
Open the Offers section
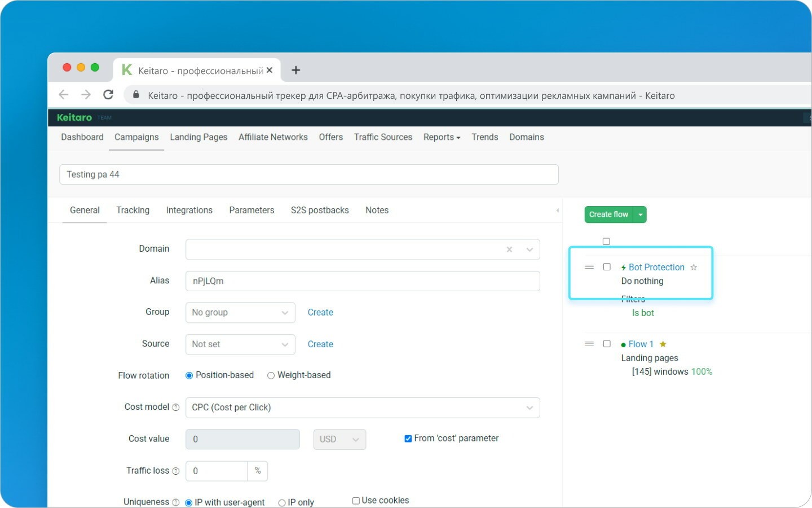[331, 137]
